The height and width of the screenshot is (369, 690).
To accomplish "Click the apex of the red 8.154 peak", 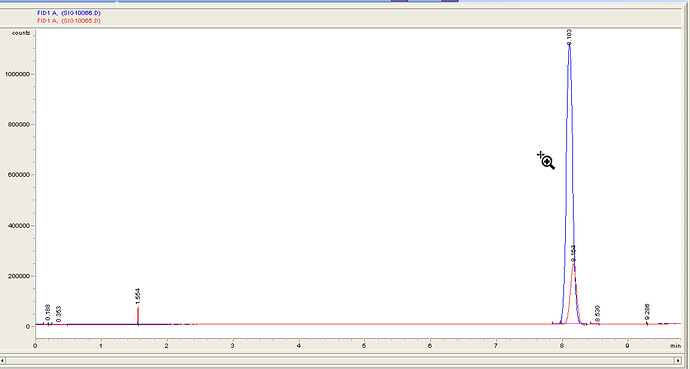I will [x=573, y=263].
